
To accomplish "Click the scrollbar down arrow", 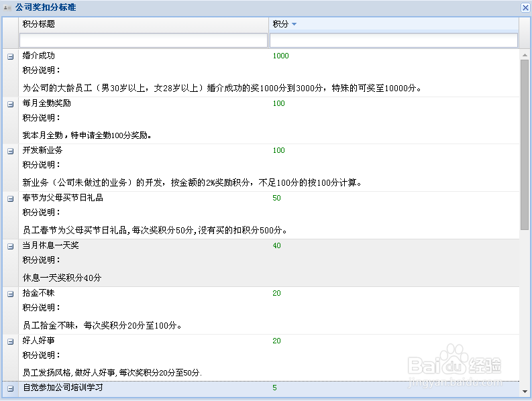I will coord(525,392).
